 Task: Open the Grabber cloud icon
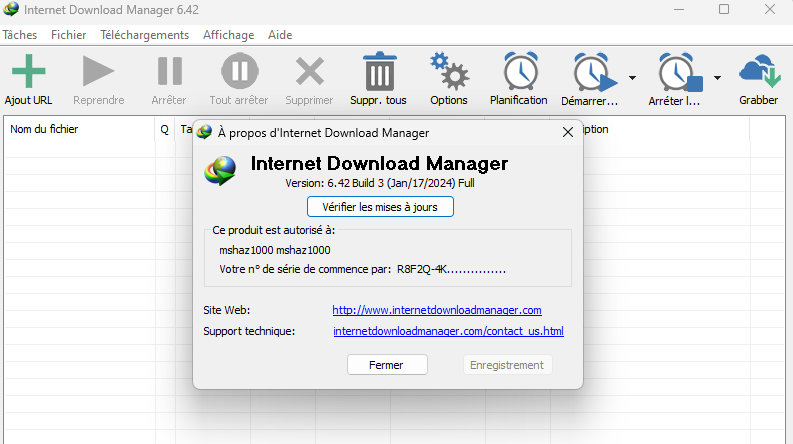(760, 71)
